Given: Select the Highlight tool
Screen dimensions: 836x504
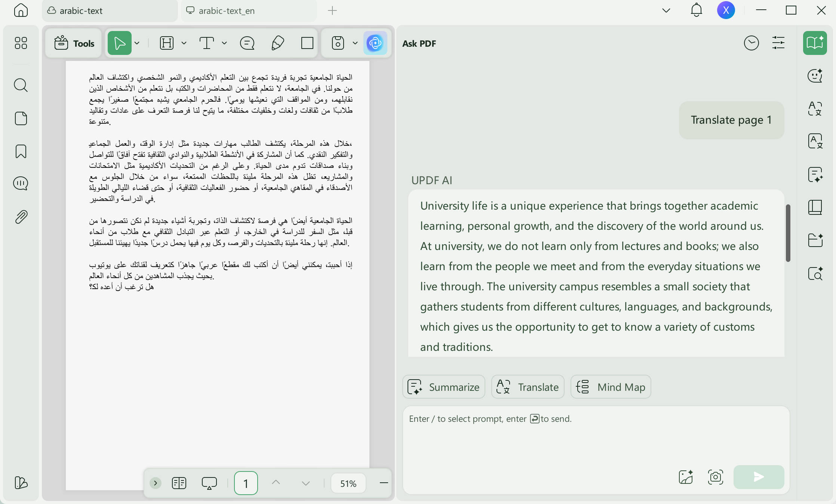Looking at the screenshot, I should tap(167, 43).
